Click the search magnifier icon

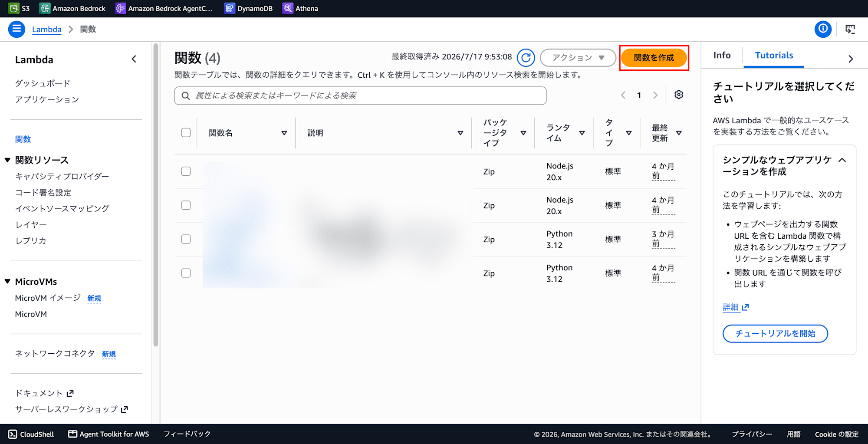pos(186,95)
